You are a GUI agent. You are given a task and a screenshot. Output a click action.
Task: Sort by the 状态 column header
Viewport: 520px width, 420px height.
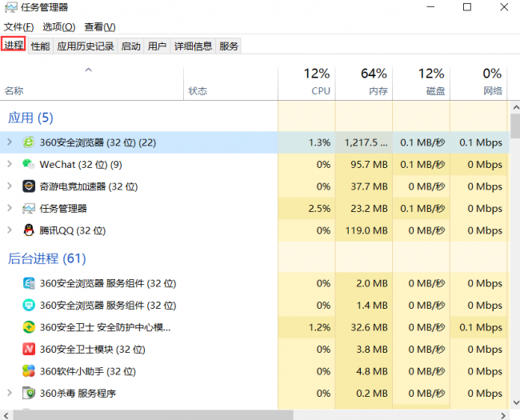(x=231, y=83)
